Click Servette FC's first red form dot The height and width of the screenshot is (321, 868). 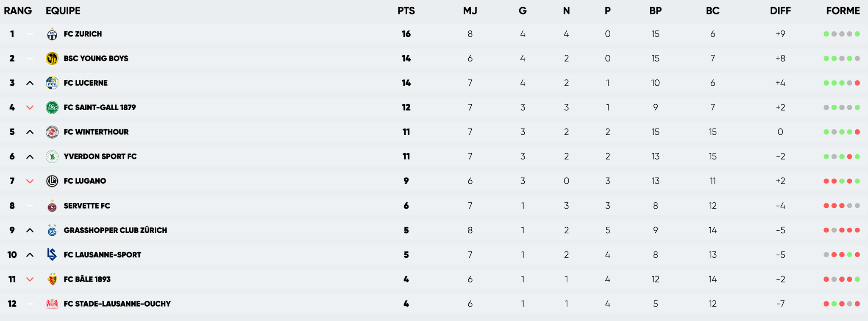click(826, 206)
